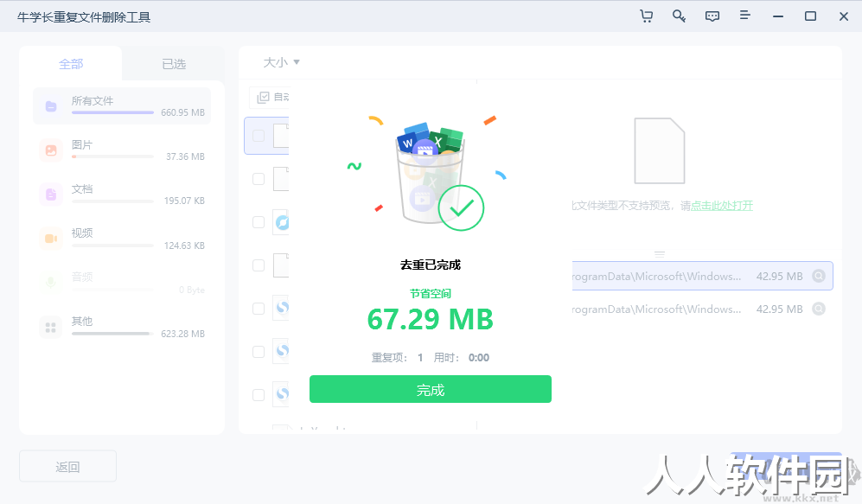The image size is (862, 504).
Task: Click the 0 Byte size text
Action: (192, 290)
